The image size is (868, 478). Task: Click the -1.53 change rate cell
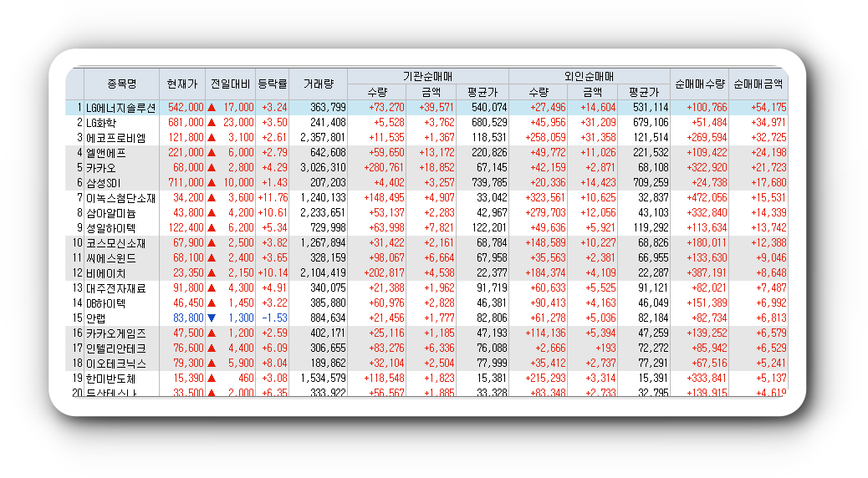[275, 318]
